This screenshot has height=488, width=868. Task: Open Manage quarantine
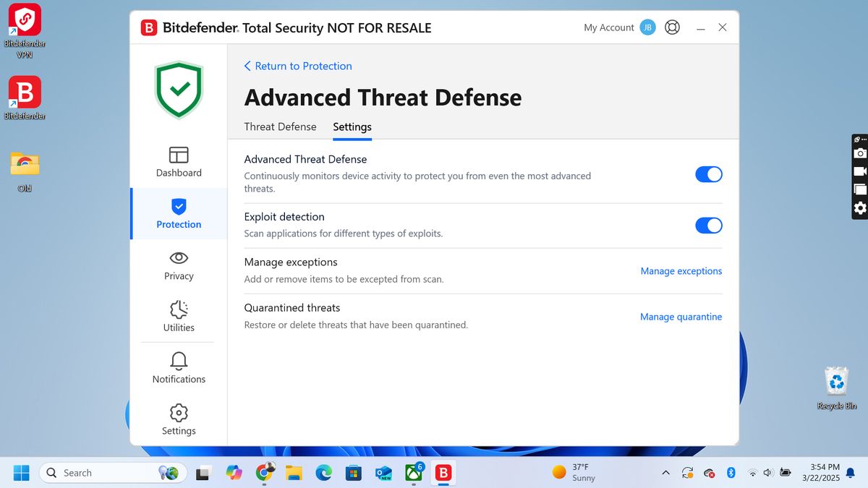(x=681, y=317)
